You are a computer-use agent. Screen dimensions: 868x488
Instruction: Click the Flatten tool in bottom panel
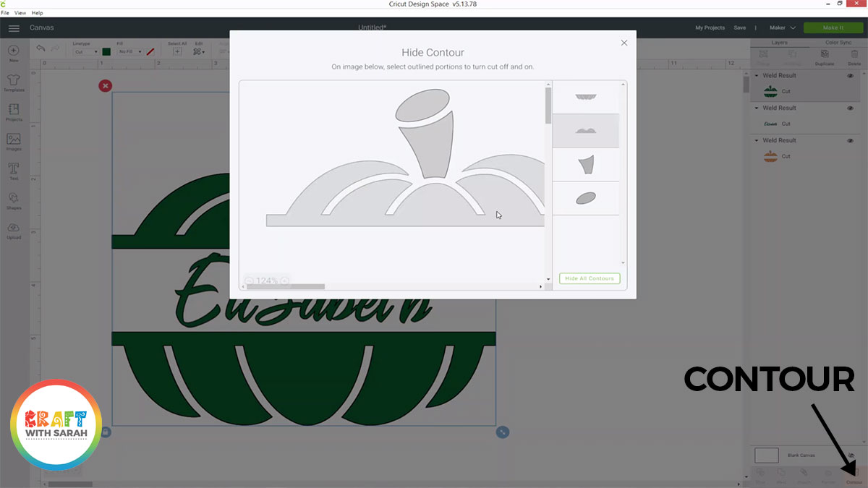[828, 476]
